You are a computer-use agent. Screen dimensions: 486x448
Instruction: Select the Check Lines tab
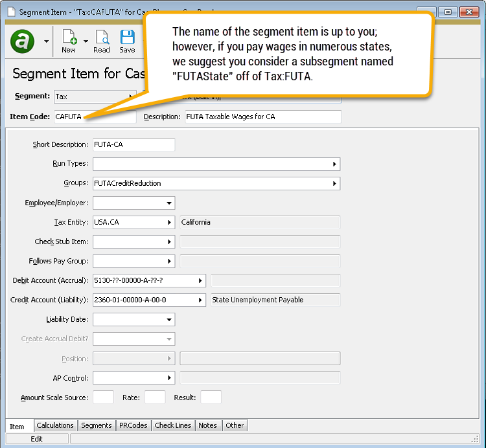tap(173, 425)
